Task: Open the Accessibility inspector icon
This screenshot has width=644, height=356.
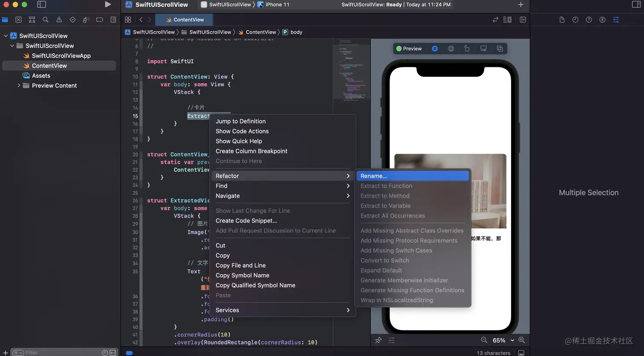Action: [602, 20]
